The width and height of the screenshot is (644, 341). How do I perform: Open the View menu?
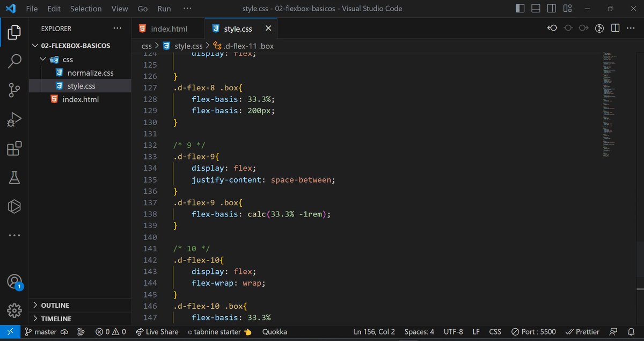coord(120,9)
